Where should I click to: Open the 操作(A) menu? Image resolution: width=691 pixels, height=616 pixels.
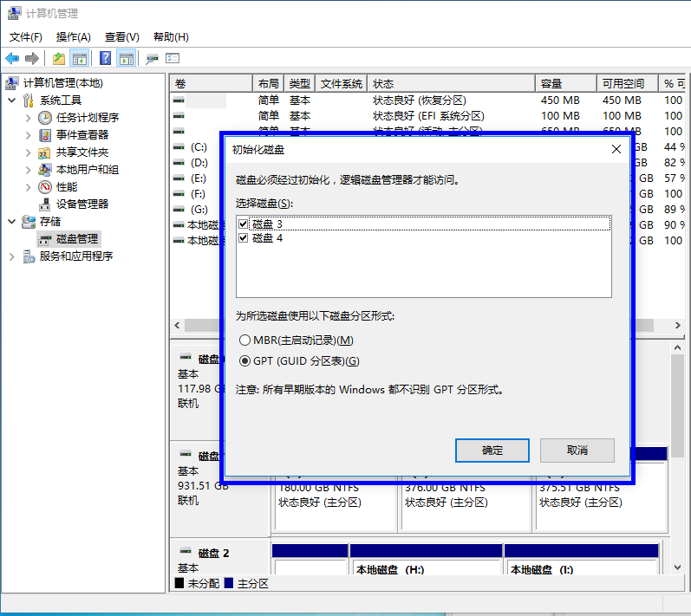tap(73, 37)
